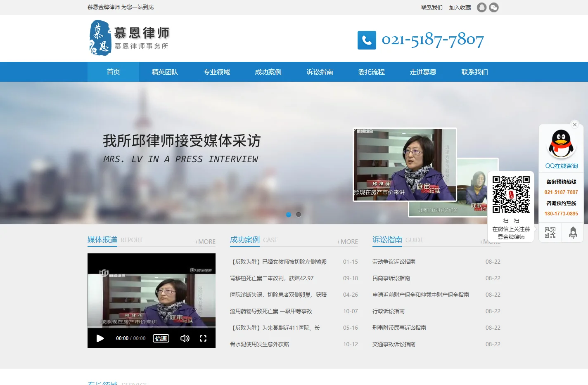The image size is (588, 385).
Task: Click hotline 180-1773-0895 in sidebar
Action: (x=561, y=214)
